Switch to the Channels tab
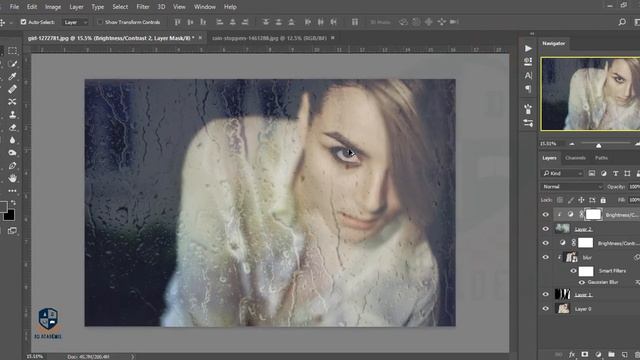 [576, 158]
